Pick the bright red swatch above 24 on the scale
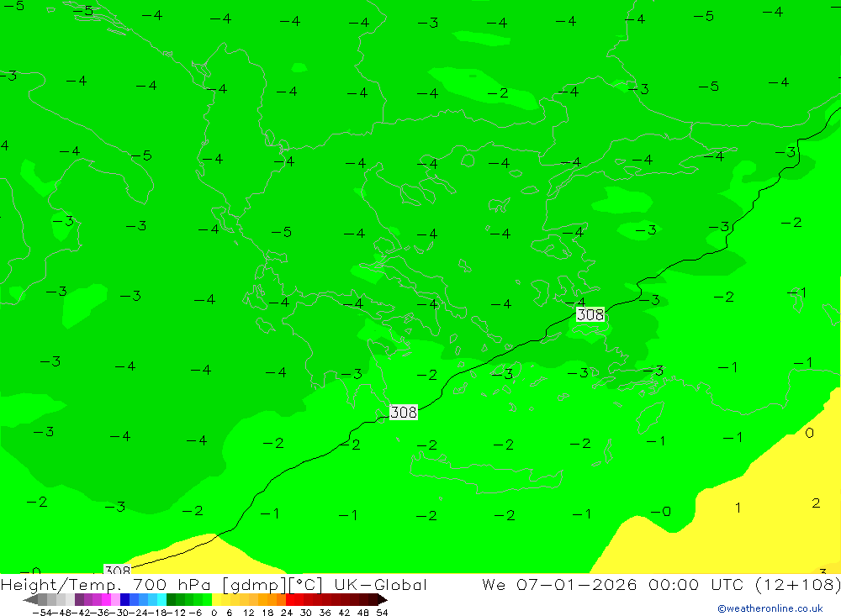This screenshot has height=616, width=841. [x=290, y=600]
